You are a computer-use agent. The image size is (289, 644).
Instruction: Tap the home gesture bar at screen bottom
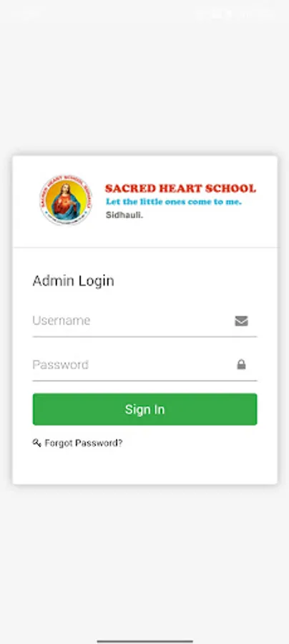[x=145, y=640]
